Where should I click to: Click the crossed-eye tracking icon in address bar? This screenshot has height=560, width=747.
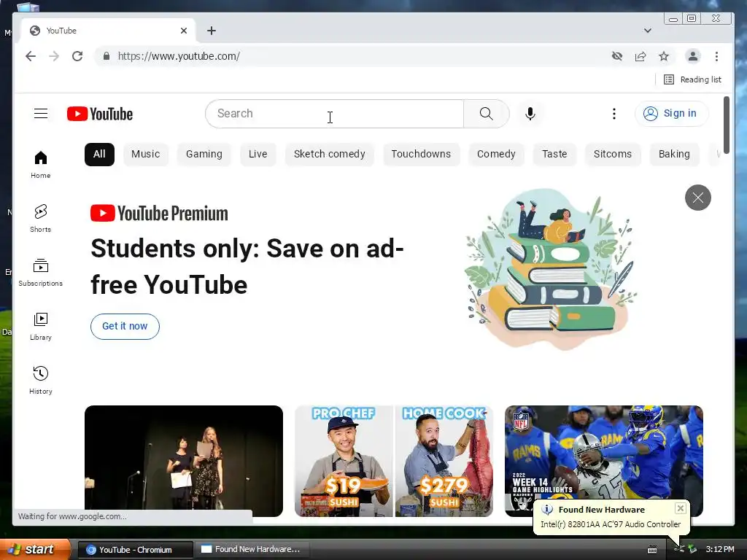pos(617,56)
